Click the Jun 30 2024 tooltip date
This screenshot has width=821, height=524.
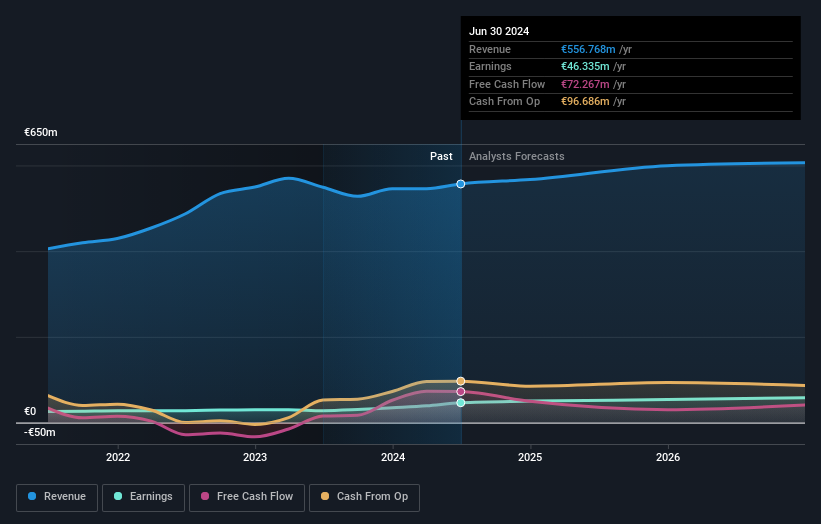click(499, 31)
